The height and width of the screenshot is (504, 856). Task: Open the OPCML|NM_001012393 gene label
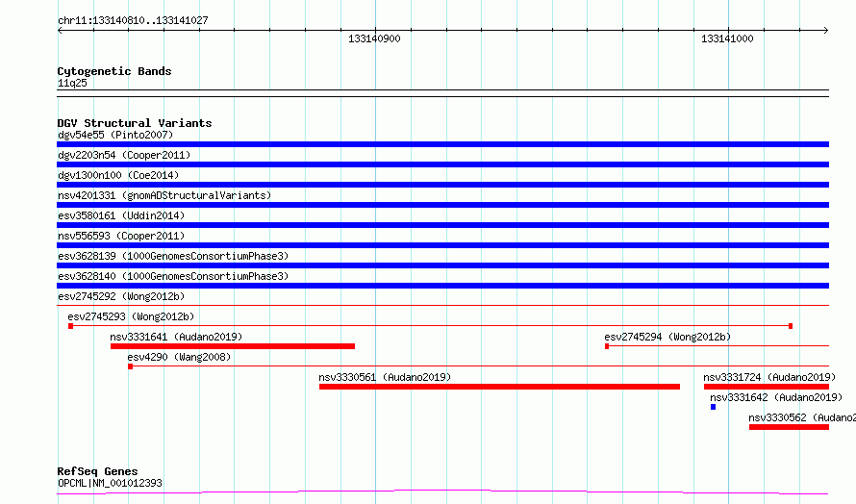point(110,483)
